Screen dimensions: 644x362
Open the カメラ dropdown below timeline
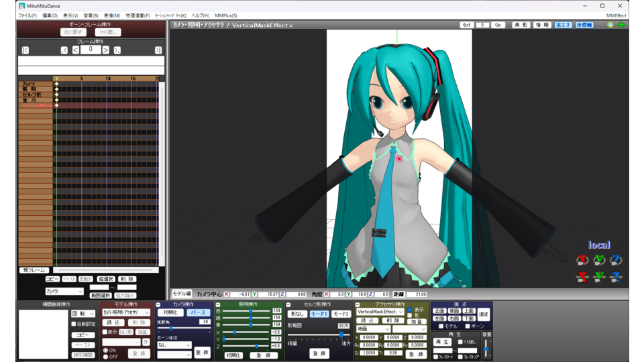[64, 292]
